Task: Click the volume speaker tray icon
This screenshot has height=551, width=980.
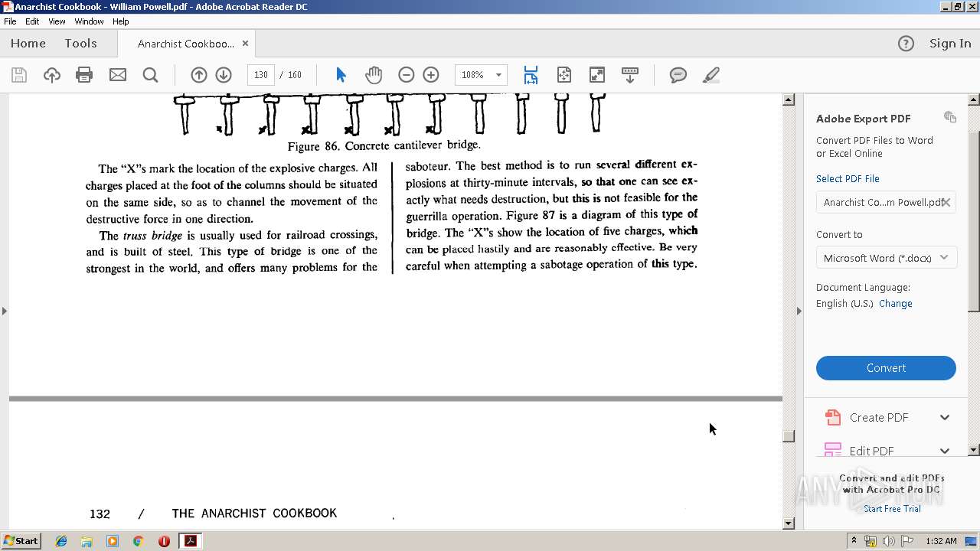Action: tap(888, 541)
